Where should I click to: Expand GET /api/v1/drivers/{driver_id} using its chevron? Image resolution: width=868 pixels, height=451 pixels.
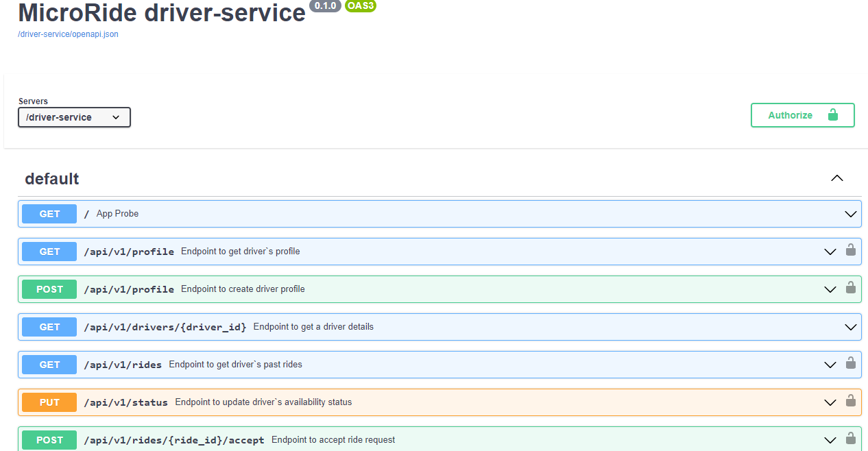coord(851,327)
